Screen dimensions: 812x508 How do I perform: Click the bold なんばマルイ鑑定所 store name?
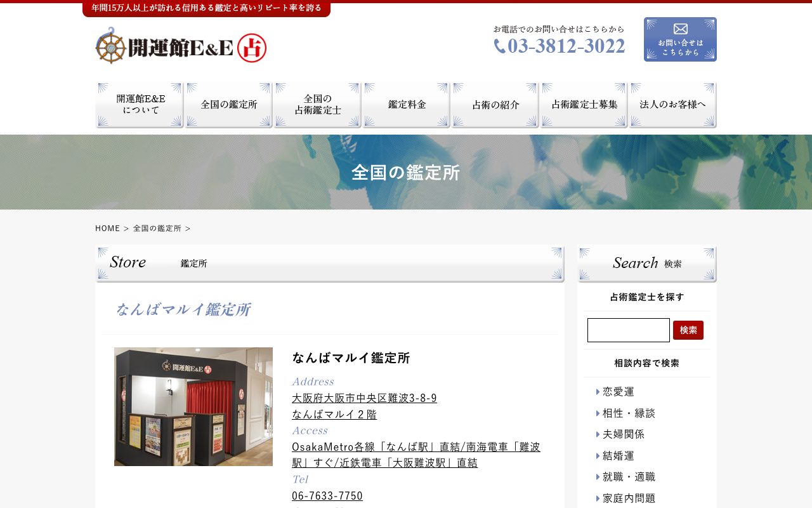tap(351, 358)
